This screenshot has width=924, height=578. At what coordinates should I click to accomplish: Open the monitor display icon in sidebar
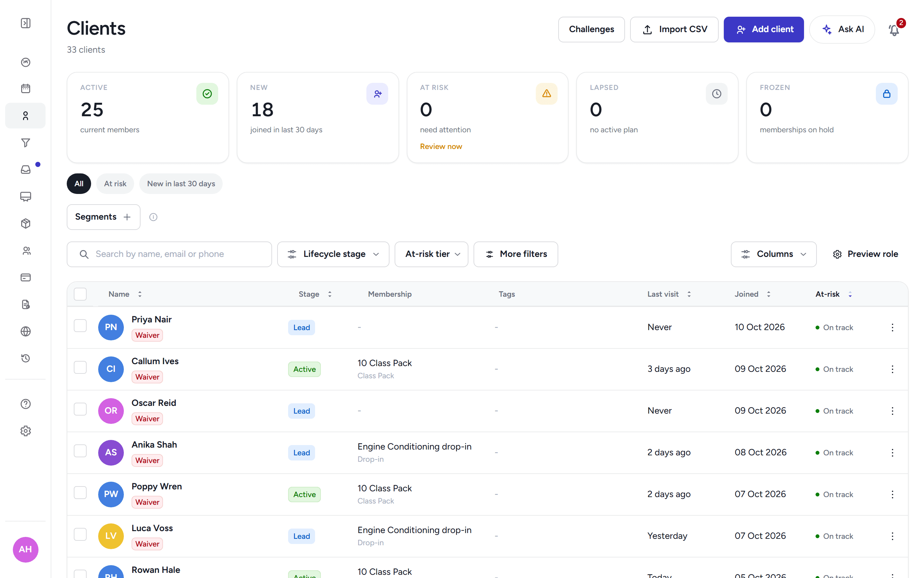tap(26, 197)
